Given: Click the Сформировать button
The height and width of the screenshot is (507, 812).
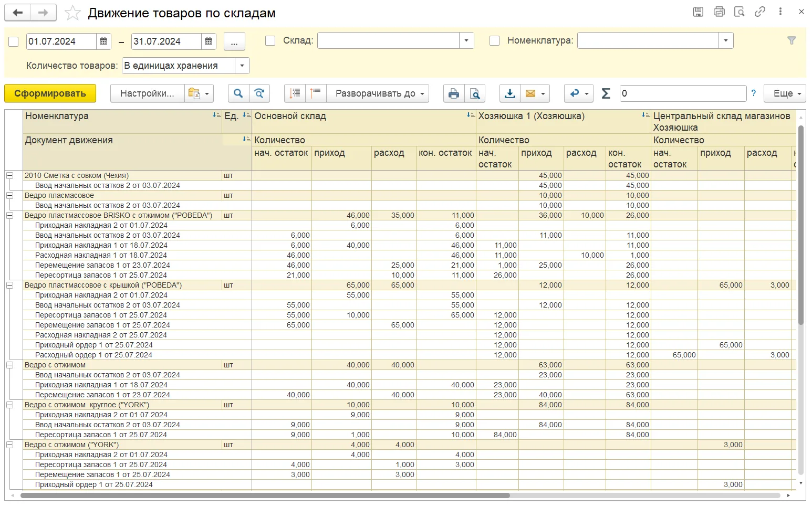Looking at the screenshot, I should coord(50,93).
